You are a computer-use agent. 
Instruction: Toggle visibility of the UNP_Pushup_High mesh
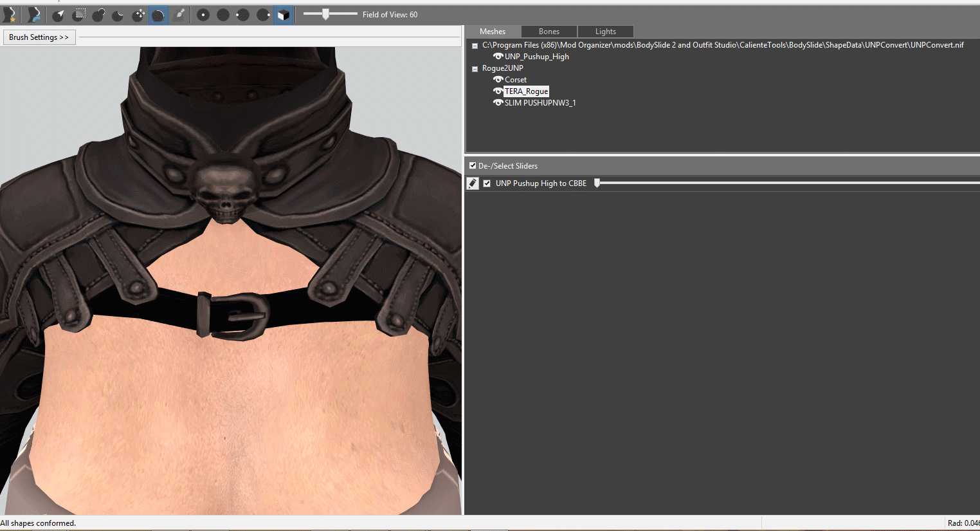coord(498,57)
